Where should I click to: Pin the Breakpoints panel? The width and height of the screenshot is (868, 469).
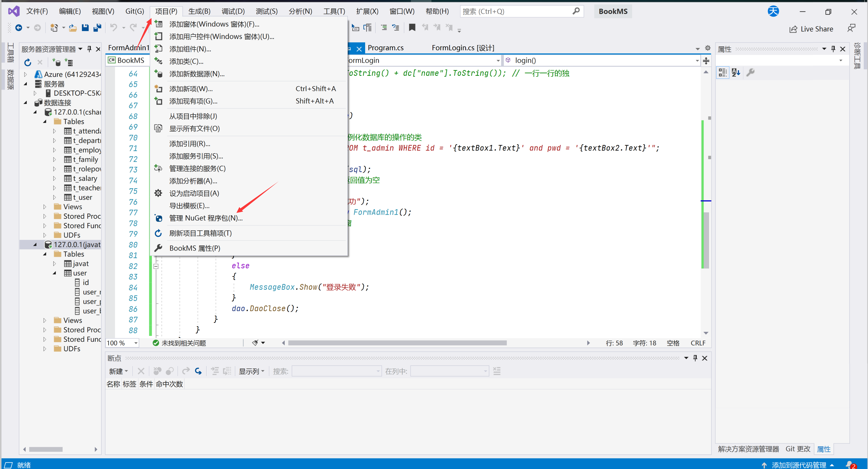tap(695, 358)
